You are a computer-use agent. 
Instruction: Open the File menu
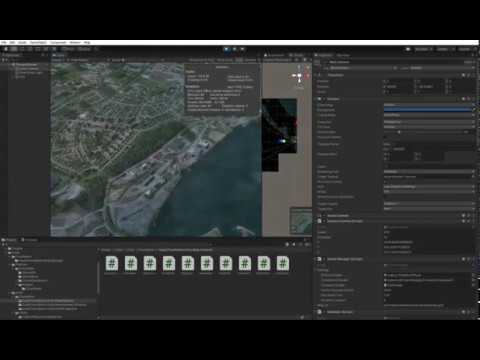4,43
